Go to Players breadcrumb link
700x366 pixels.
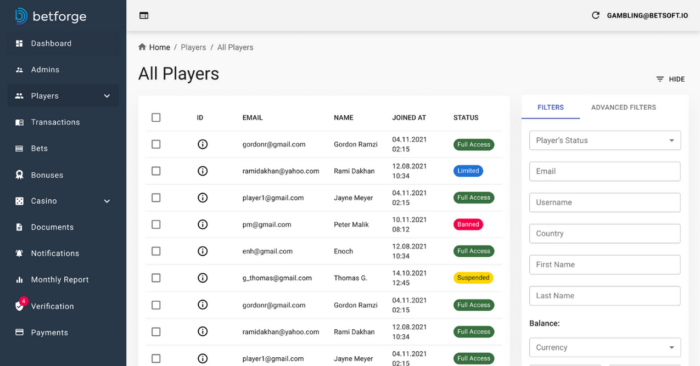[x=193, y=47]
